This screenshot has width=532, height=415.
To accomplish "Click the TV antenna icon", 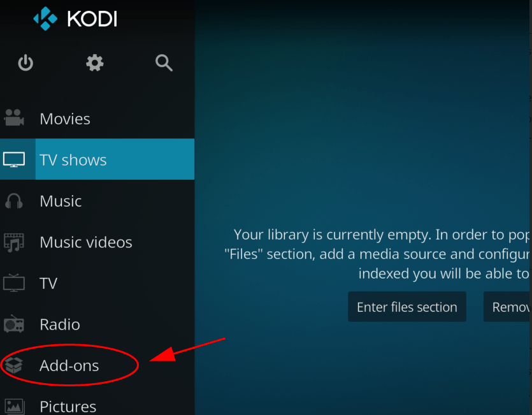I will (14, 283).
